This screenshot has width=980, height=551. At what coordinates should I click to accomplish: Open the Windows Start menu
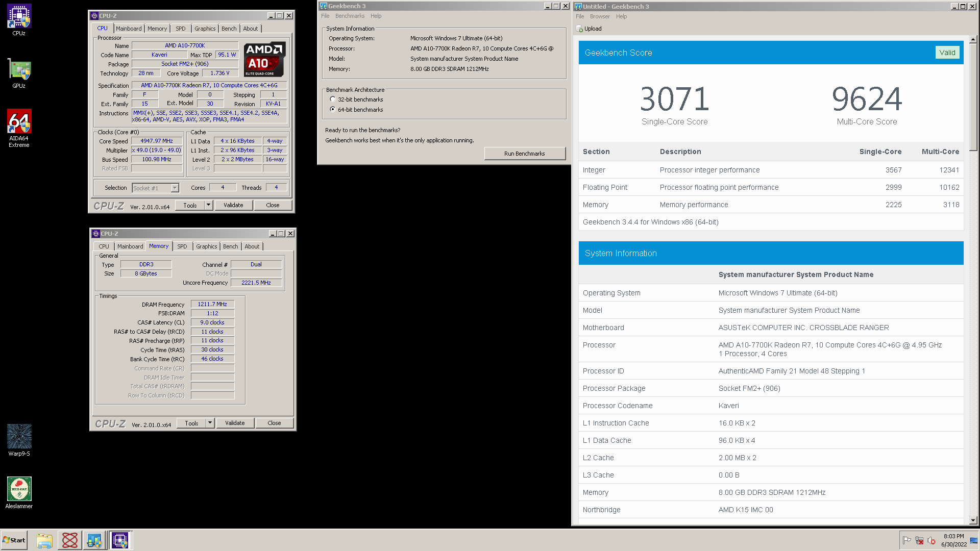click(x=14, y=540)
